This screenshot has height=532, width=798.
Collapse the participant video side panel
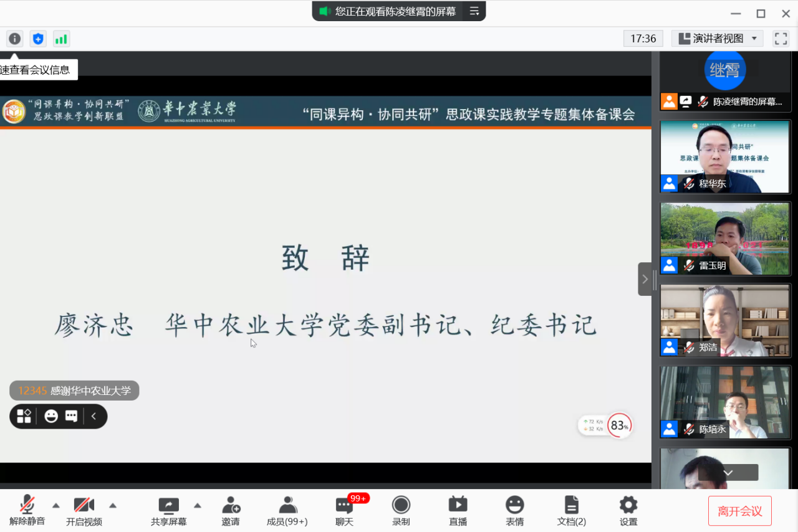(x=645, y=279)
